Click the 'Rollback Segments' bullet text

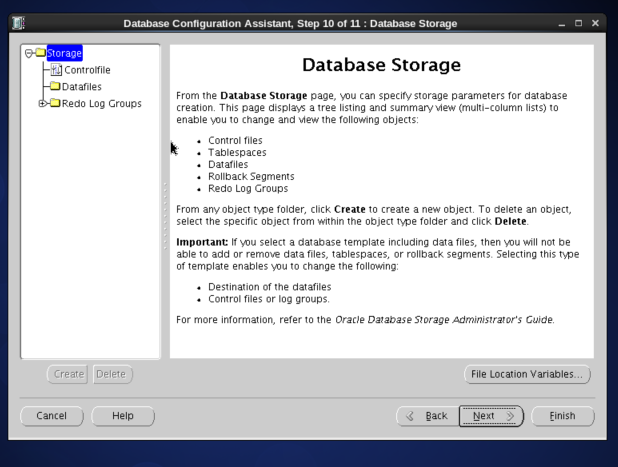click(251, 177)
